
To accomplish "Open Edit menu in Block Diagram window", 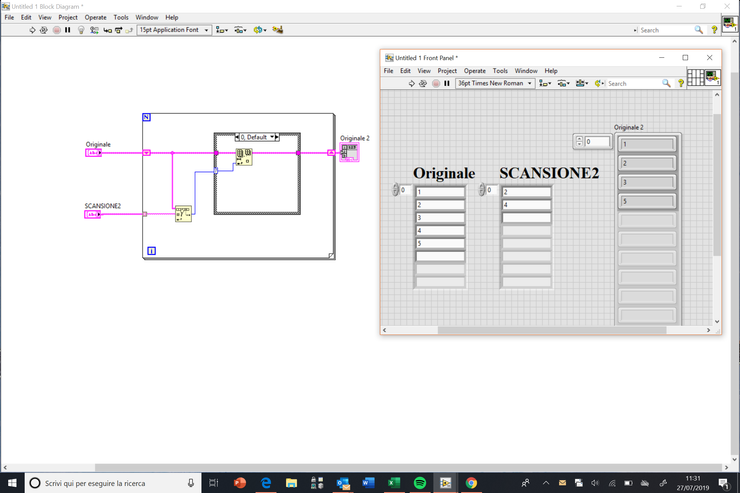I will coord(26,17).
